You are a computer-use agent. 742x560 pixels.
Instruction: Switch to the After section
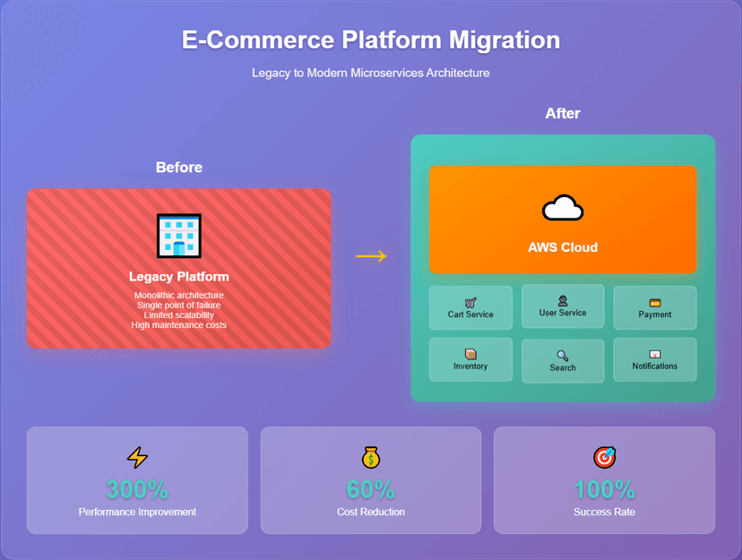tap(563, 114)
